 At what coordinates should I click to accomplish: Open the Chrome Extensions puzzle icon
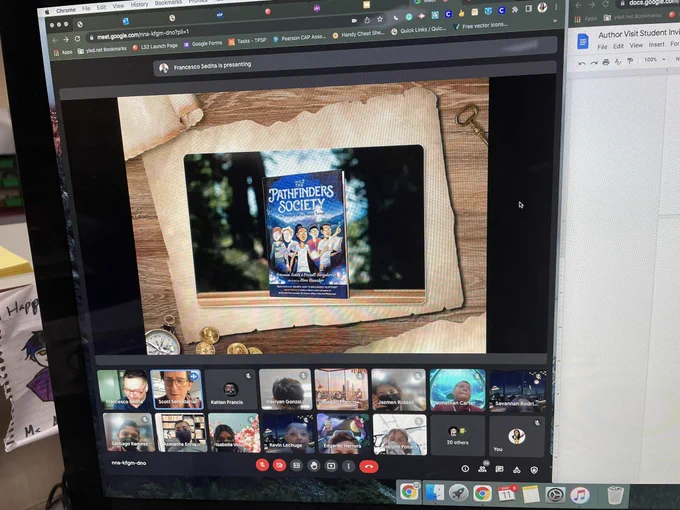tap(515, 10)
